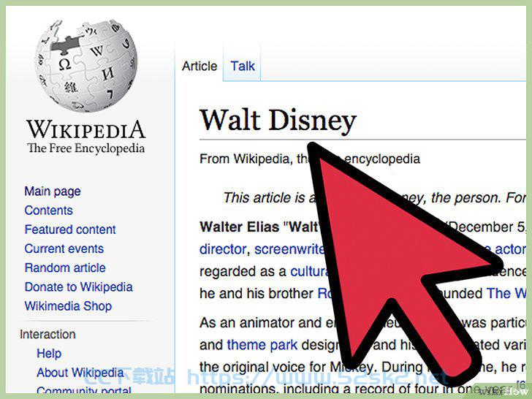The image size is (532, 399).
Task: Open About Wikipedia link
Action: coord(80,373)
